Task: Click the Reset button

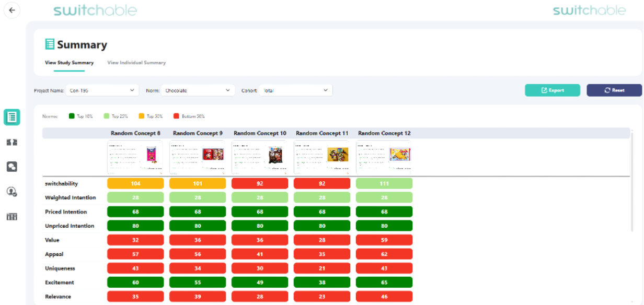Action: (x=614, y=90)
